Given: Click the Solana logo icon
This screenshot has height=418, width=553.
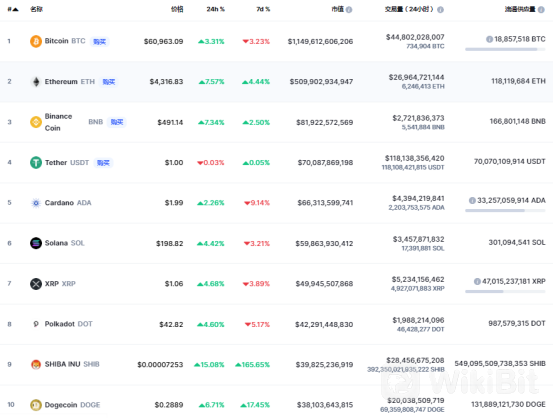Looking at the screenshot, I should (36, 243).
